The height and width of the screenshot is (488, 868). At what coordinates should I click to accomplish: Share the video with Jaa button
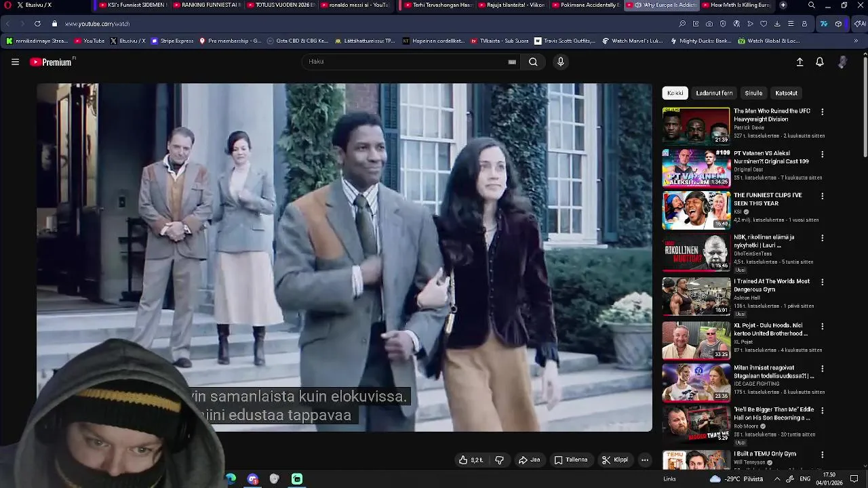click(529, 460)
